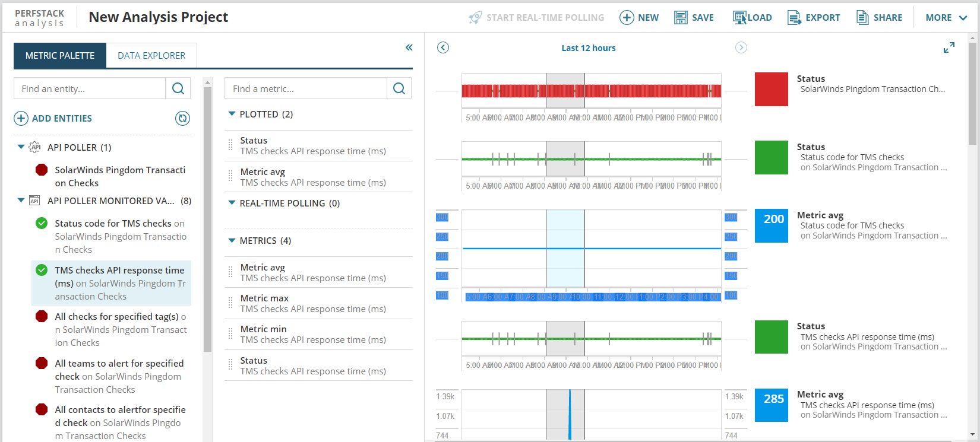Image resolution: width=980 pixels, height=442 pixels.
Task: Collapse the PLOTTED metrics section
Action: click(x=232, y=114)
